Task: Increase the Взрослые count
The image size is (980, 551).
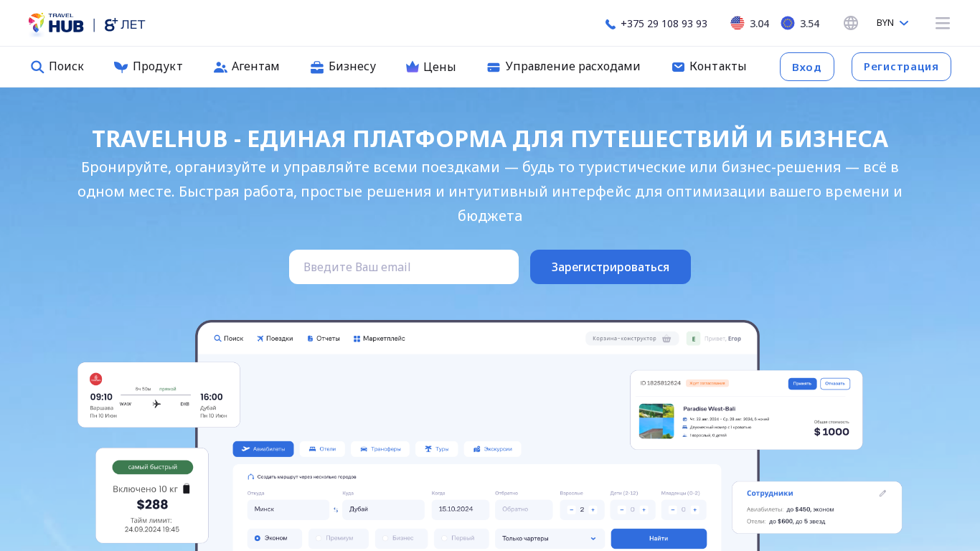Action: point(593,510)
